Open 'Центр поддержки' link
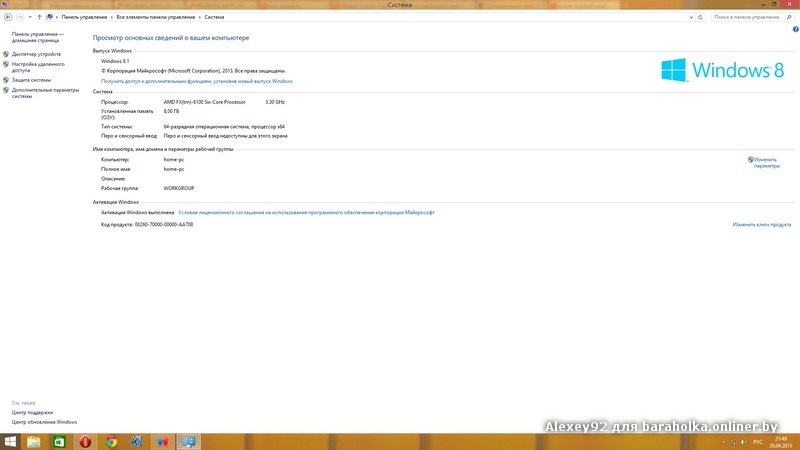Image resolution: width=800 pixels, height=450 pixels. (32, 412)
